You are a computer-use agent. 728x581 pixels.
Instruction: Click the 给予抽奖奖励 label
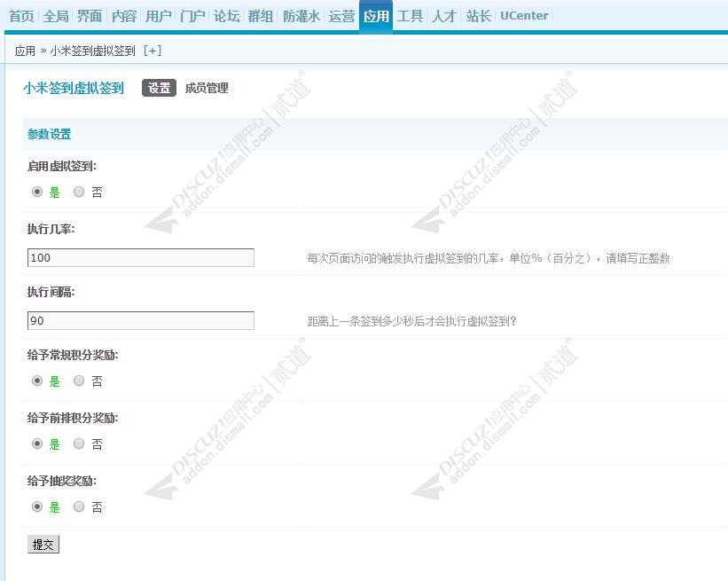point(62,481)
